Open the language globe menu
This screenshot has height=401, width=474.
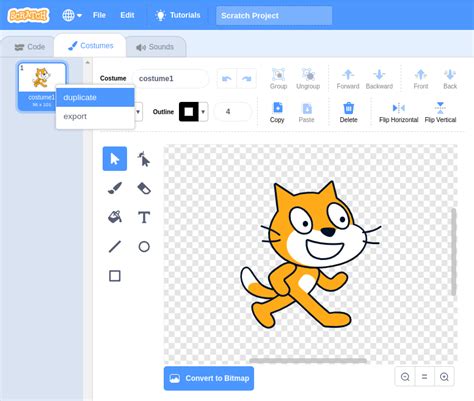click(72, 15)
